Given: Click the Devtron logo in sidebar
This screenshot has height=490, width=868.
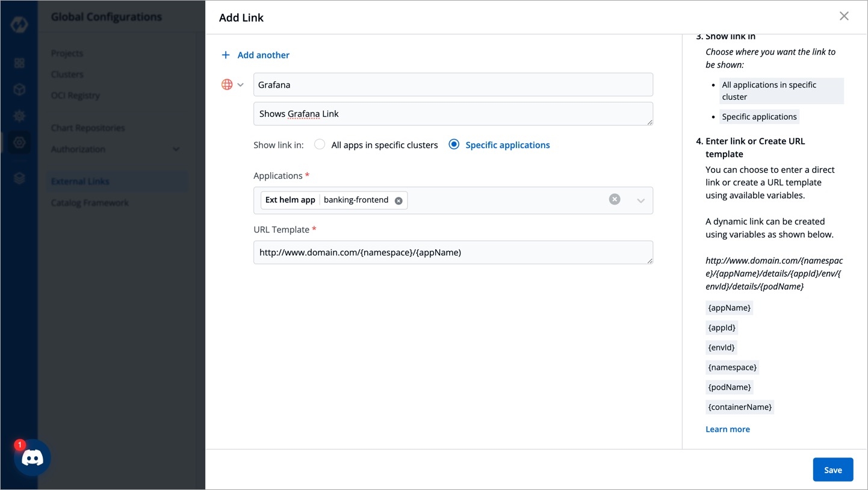Looking at the screenshot, I should 19,26.
